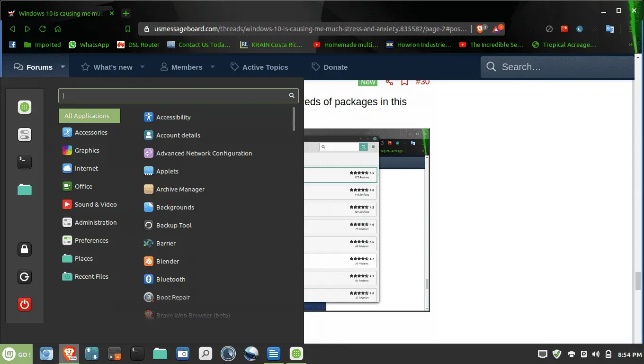Go to the browser home page

58,29
